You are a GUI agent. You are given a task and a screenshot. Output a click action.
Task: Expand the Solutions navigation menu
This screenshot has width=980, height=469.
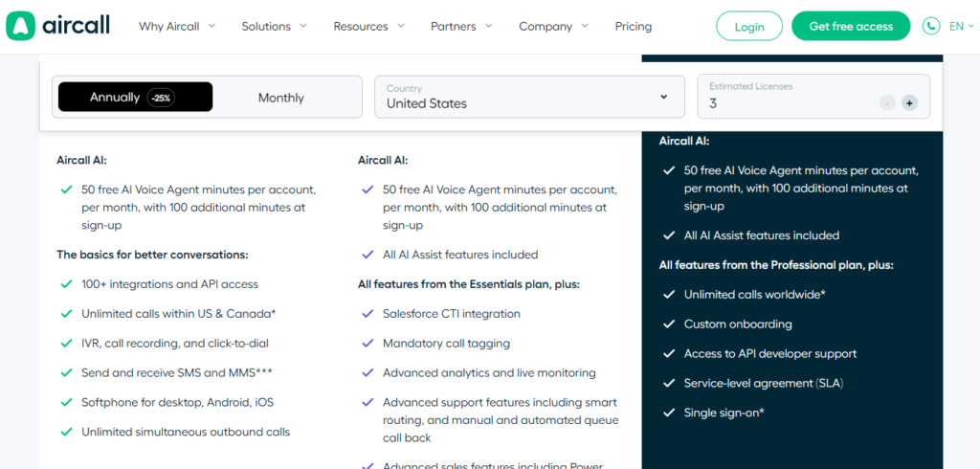click(x=275, y=27)
